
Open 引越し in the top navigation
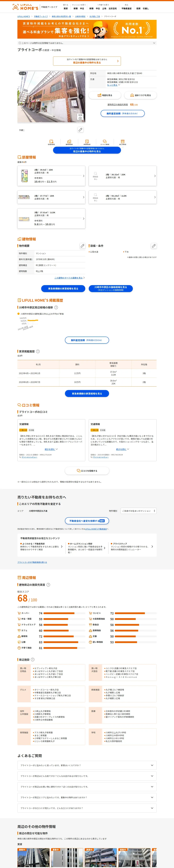pos(146,8)
